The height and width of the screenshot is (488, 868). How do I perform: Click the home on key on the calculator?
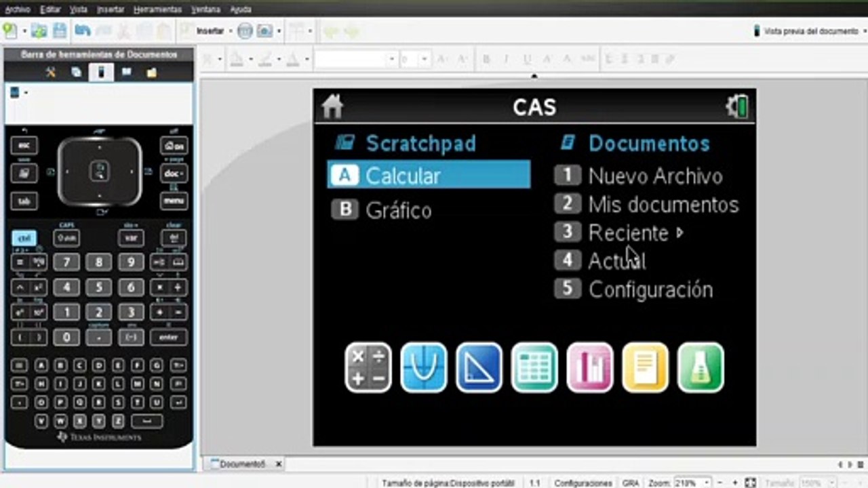click(174, 145)
